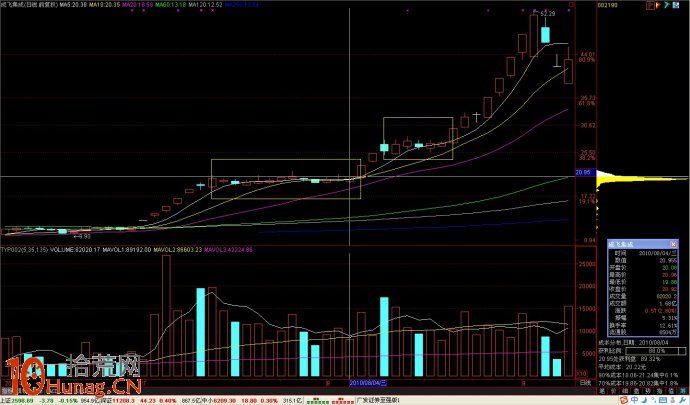Click the 30.62 price axis value
The width and height of the screenshot is (690, 405).
click(x=587, y=125)
